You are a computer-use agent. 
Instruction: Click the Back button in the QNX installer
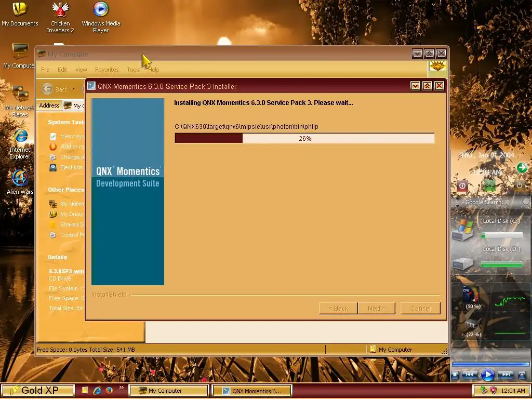coord(338,309)
